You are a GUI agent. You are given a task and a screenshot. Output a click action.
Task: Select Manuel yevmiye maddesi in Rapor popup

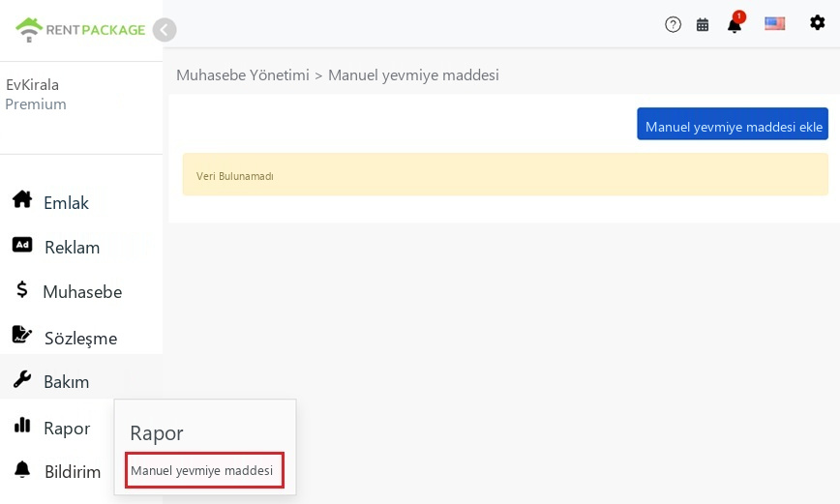click(204, 470)
